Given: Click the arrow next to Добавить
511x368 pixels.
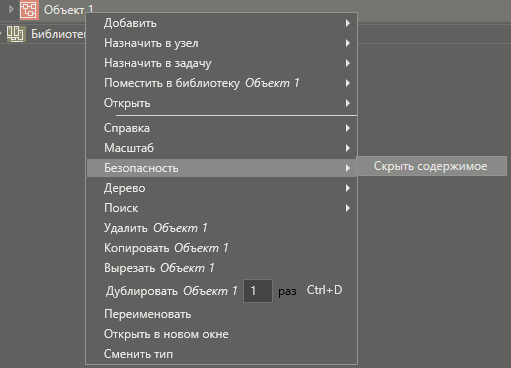Looking at the screenshot, I should click(x=348, y=23).
